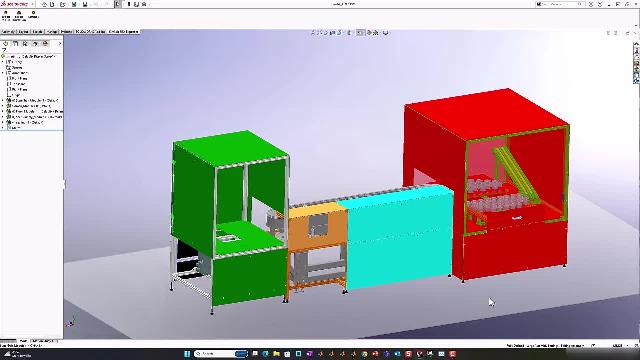Activate the Select cursor tool
The image size is (640, 360).
pyautogui.click(x=118, y=4)
